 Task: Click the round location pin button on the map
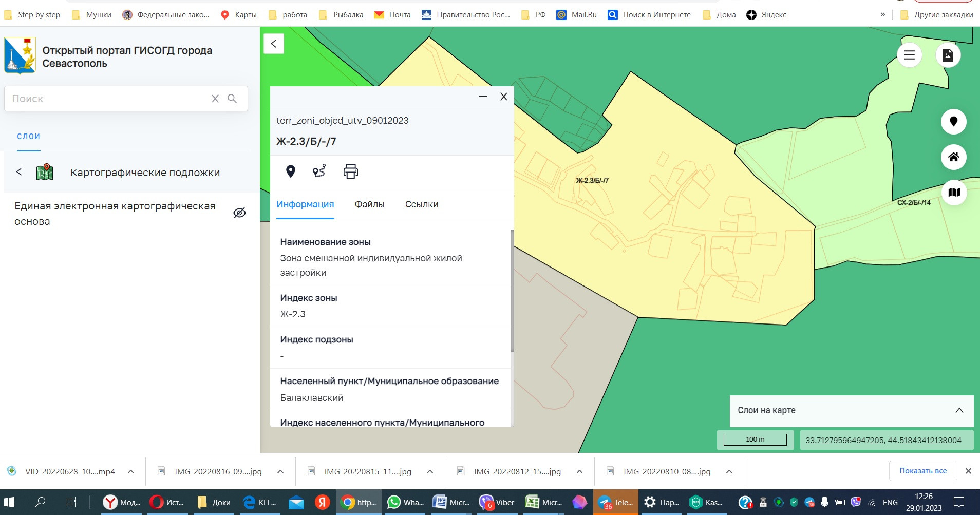pos(954,122)
